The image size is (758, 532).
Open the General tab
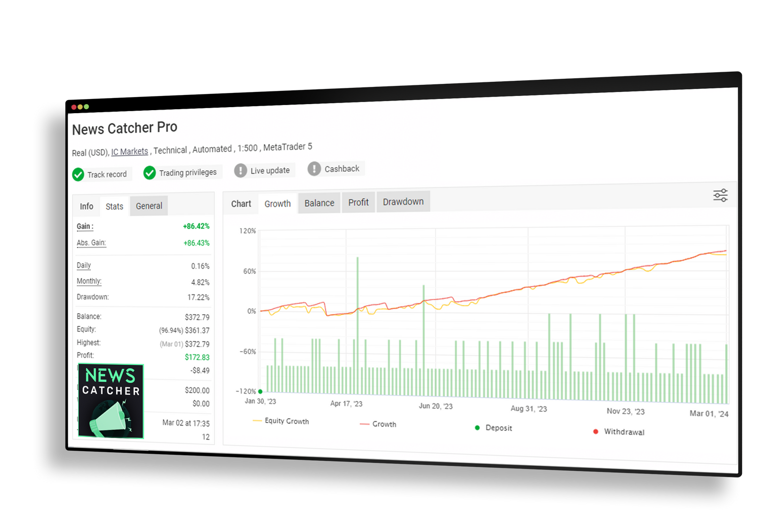tap(149, 206)
